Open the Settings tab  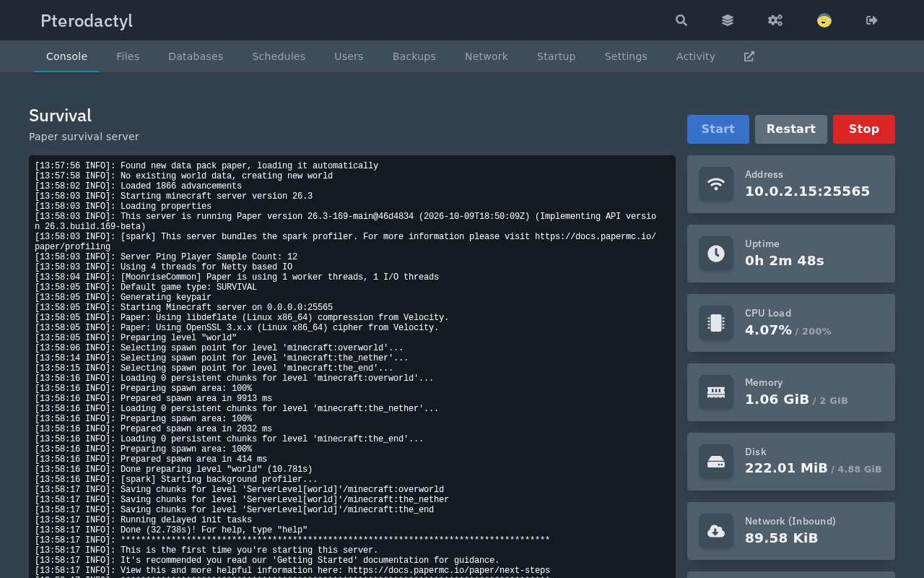point(626,56)
